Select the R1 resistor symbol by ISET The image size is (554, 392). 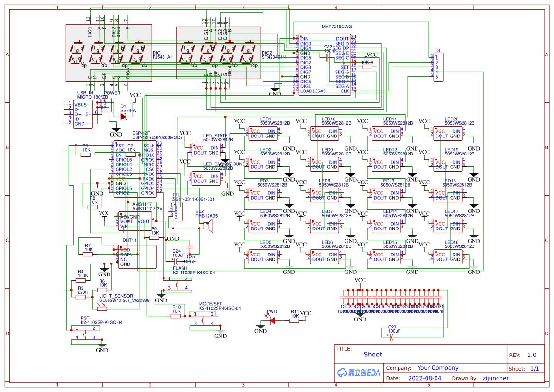[367, 67]
